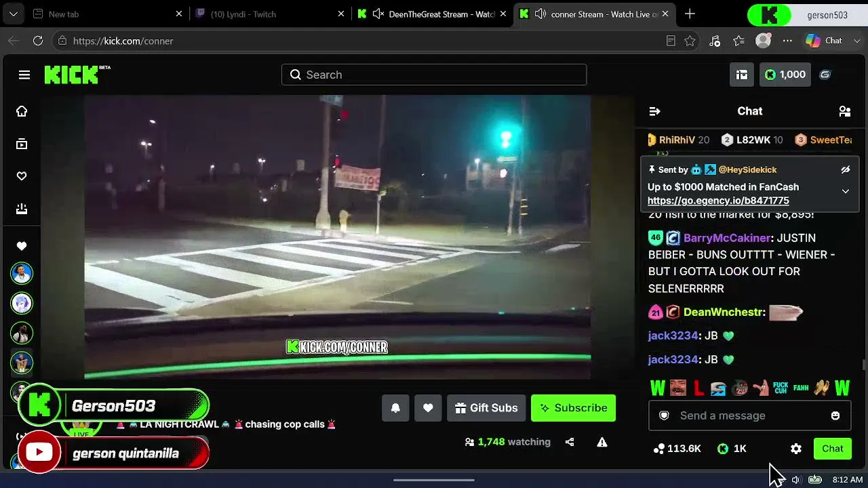Close the Lyndi - Twitch tab
Image resolution: width=868 pixels, height=488 pixels.
340,14
